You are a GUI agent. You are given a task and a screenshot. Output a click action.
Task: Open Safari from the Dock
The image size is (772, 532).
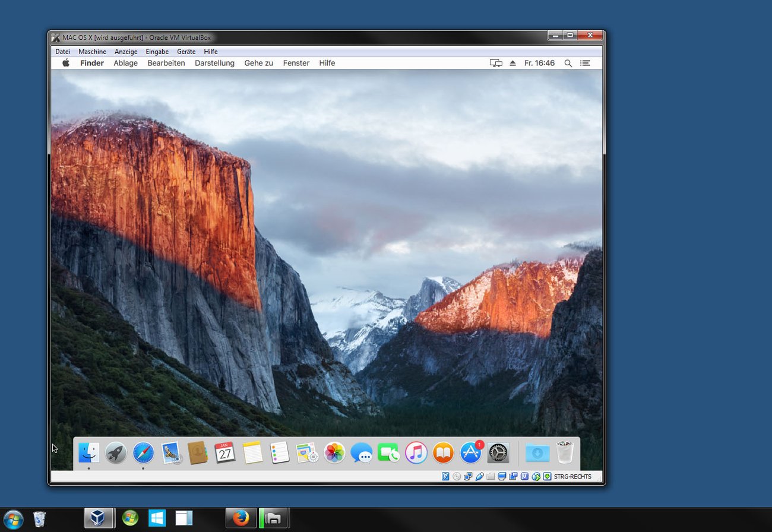point(143,452)
